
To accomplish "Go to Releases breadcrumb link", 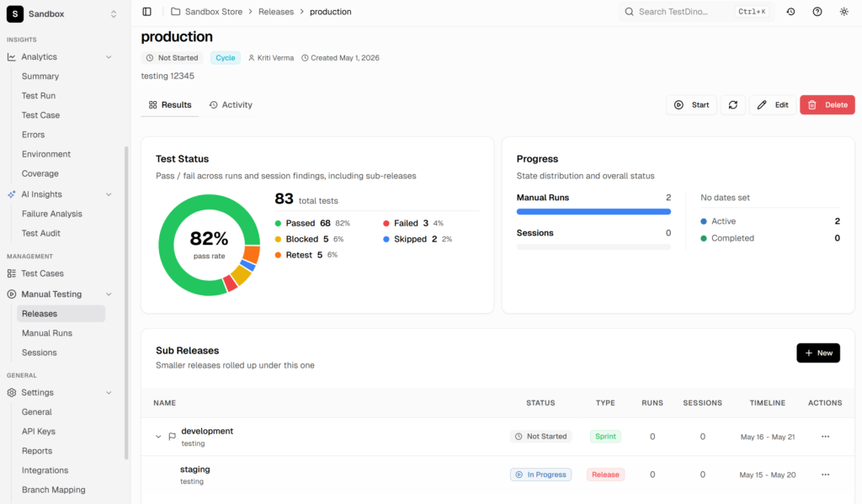I will pos(276,12).
